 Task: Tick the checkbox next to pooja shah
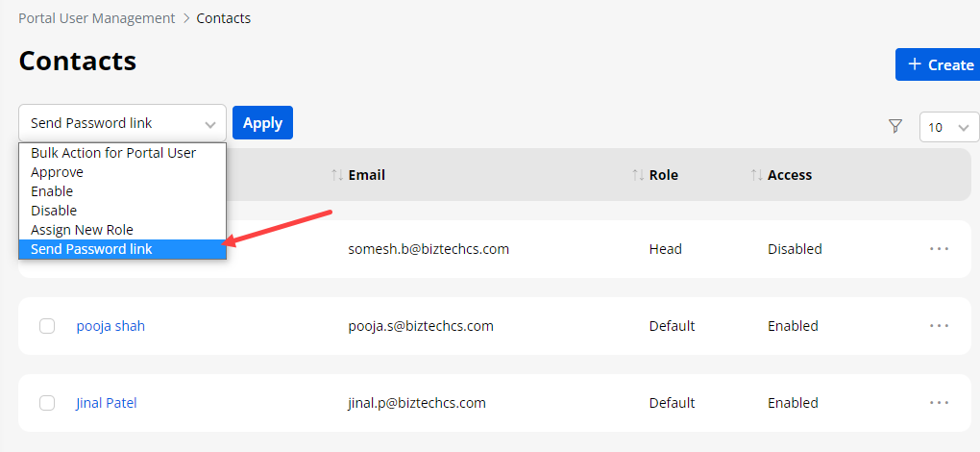47,326
